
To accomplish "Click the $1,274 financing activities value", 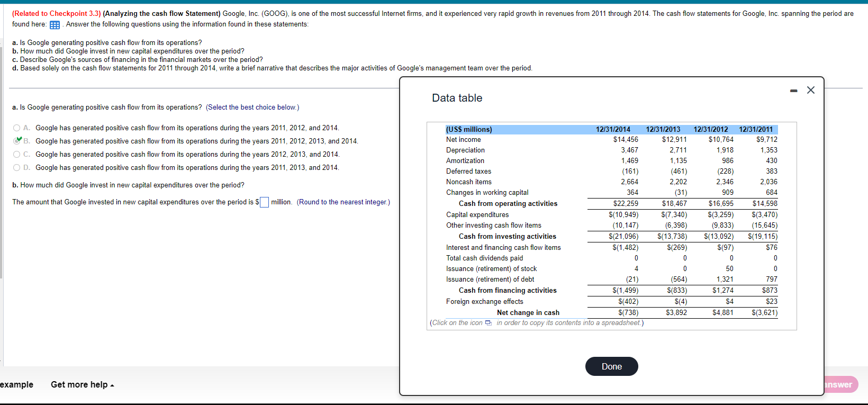I will coord(723,291).
